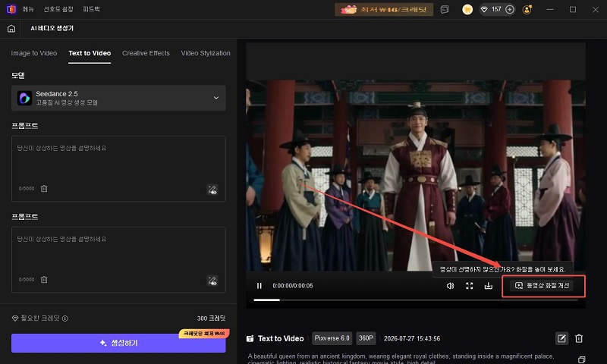
Task: Open the 피드백 menu
Action: click(x=91, y=9)
